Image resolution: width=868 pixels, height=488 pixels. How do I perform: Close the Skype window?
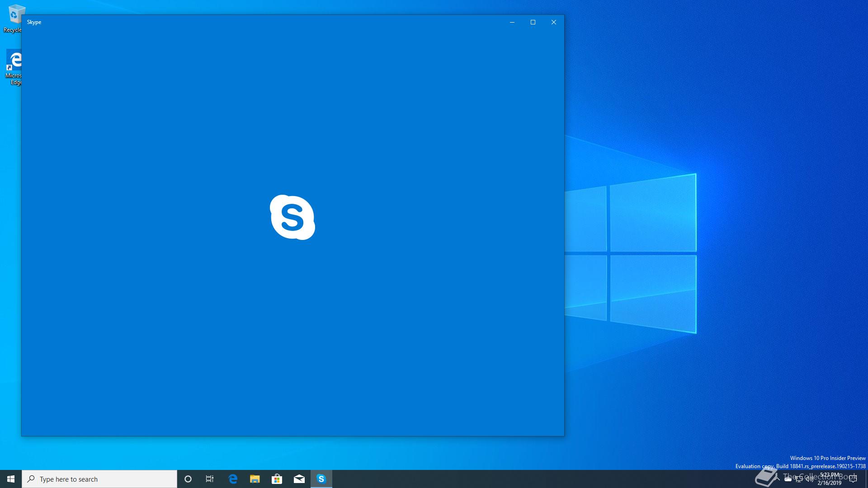tap(554, 22)
